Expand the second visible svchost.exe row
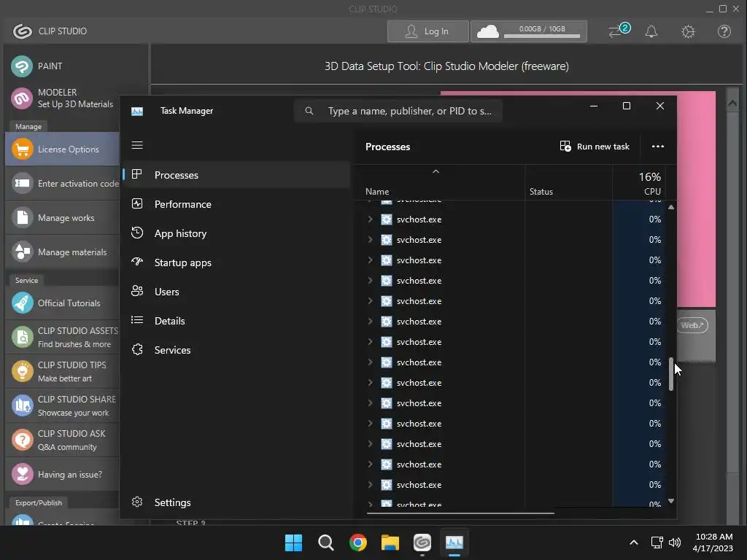The image size is (747, 560). pyautogui.click(x=370, y=239)
